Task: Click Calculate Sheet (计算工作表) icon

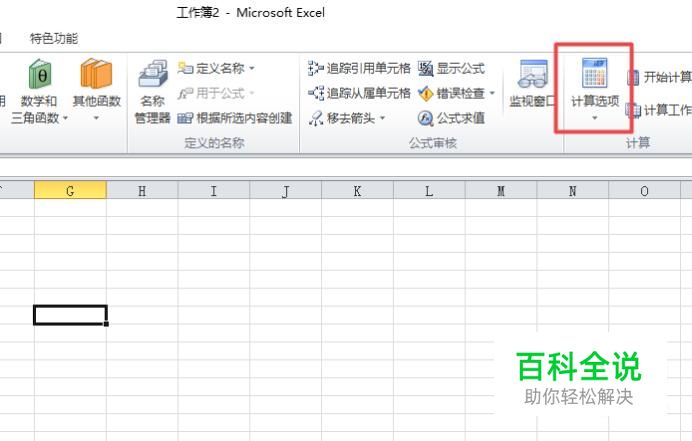Action: 633,110
